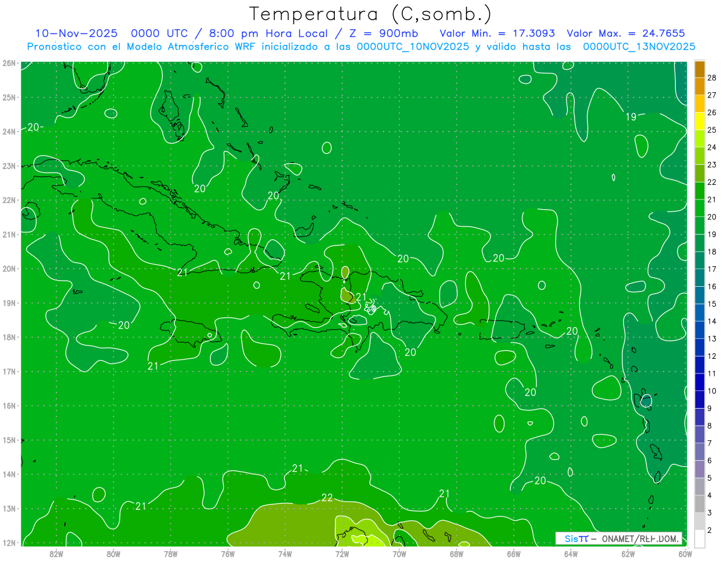Click the "17N" latitude axis label
Screen dimensions: 728x562
8,371
